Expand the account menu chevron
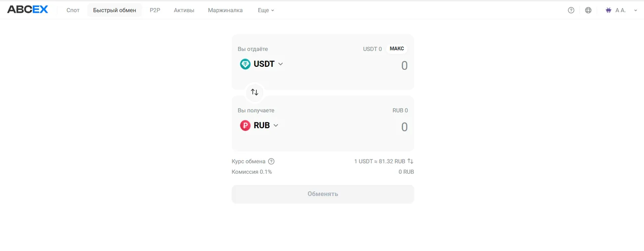Viewport: 644px width, 251px height. [636, 10]
